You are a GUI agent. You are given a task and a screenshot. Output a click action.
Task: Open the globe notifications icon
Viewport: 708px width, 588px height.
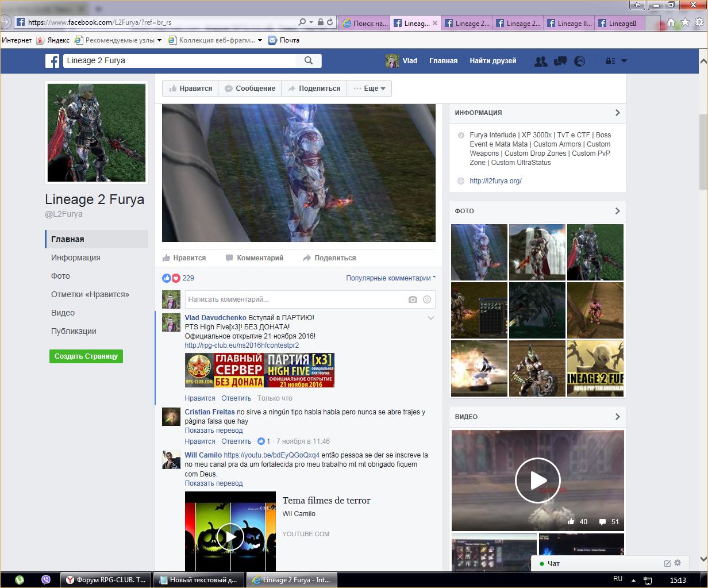coord(580,61)
